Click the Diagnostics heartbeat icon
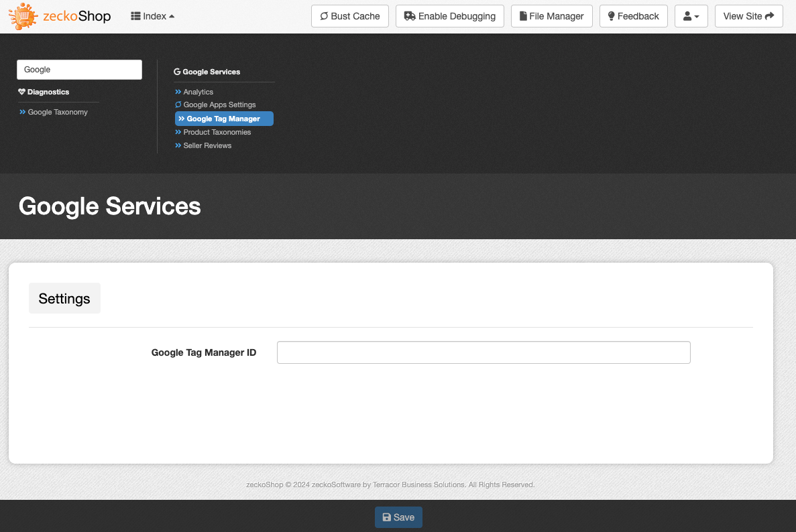 pyautogui.click(x=21, y=92)
